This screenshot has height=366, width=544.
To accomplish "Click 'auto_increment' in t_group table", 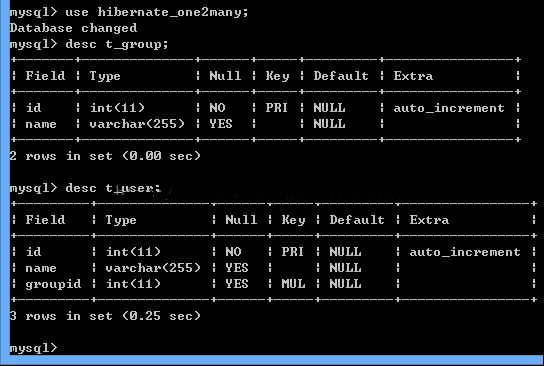I will pyautogui.click(x=449, y=108).
